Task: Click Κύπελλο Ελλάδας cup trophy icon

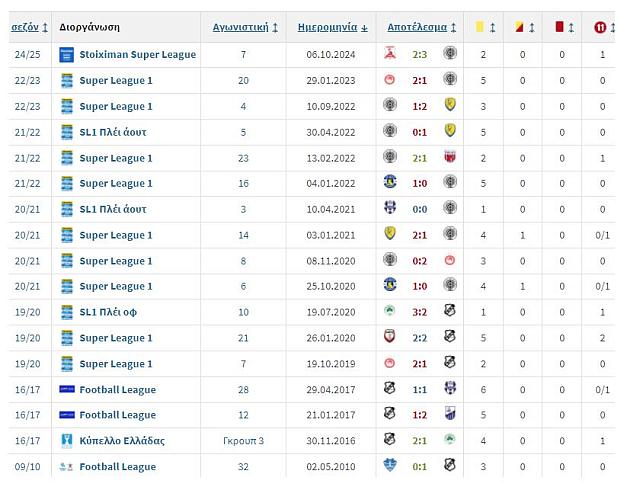Action: coord(66,441)
